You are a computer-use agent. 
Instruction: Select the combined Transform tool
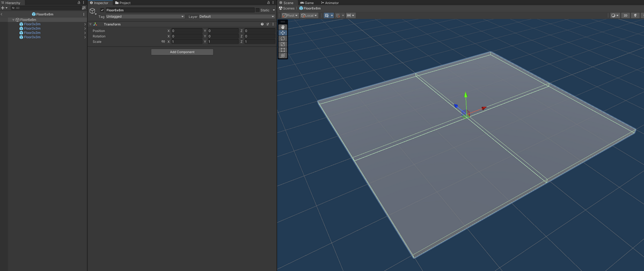283,55
